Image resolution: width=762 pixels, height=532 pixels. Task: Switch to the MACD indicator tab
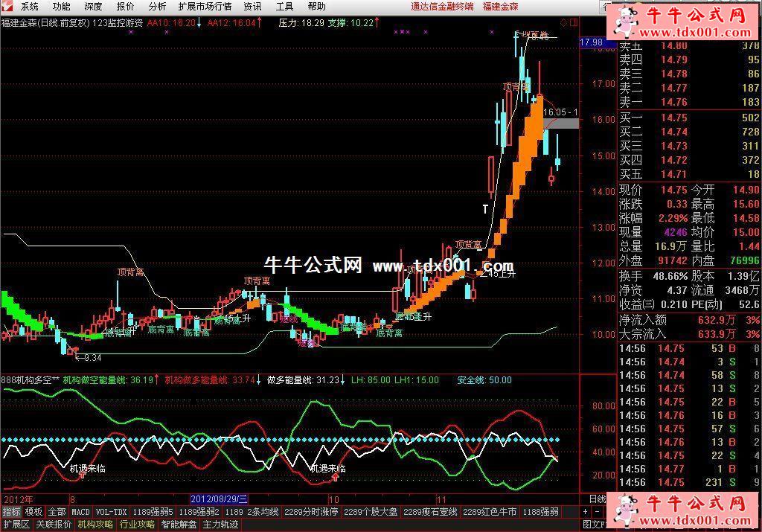pyautogui.click(x=80, y=512)
